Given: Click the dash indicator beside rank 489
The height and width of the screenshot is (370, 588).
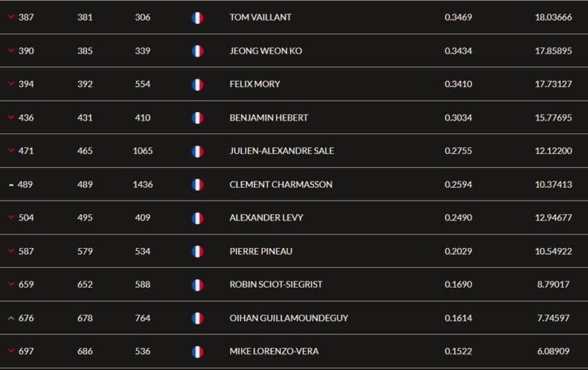Looking at the screenshot, I should [11, 185].
